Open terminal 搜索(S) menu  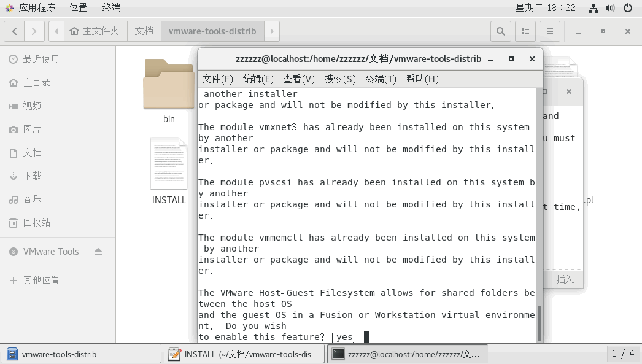pos(340,79)
